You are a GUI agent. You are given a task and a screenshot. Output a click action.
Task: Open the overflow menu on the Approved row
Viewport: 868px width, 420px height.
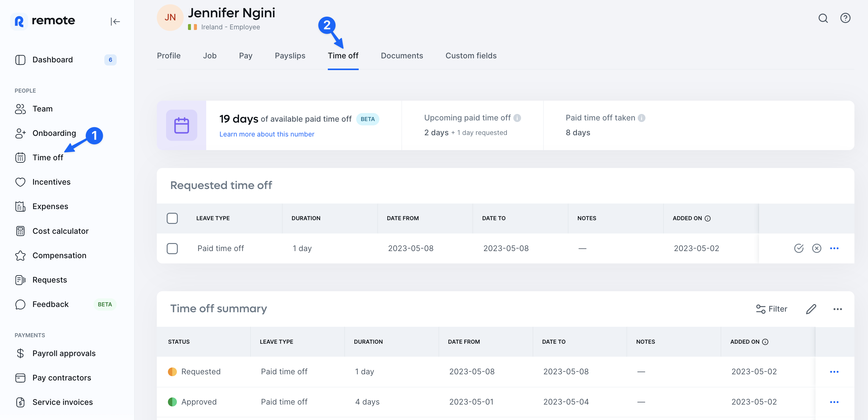(834, 402)
